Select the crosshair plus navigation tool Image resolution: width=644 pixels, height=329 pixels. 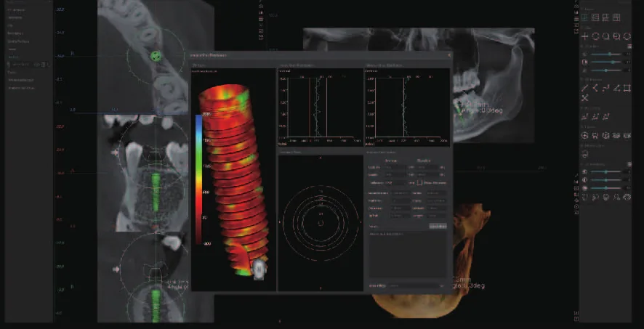[585, 36]
